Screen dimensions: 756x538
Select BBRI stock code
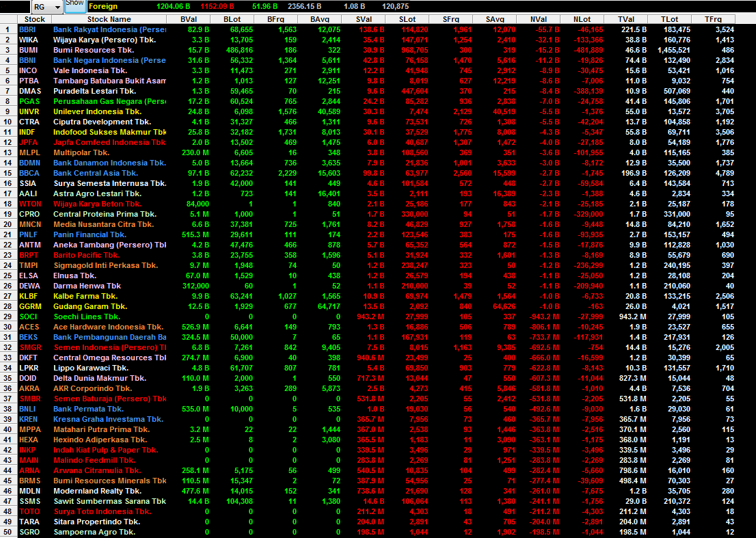click(x=27, y=29)
